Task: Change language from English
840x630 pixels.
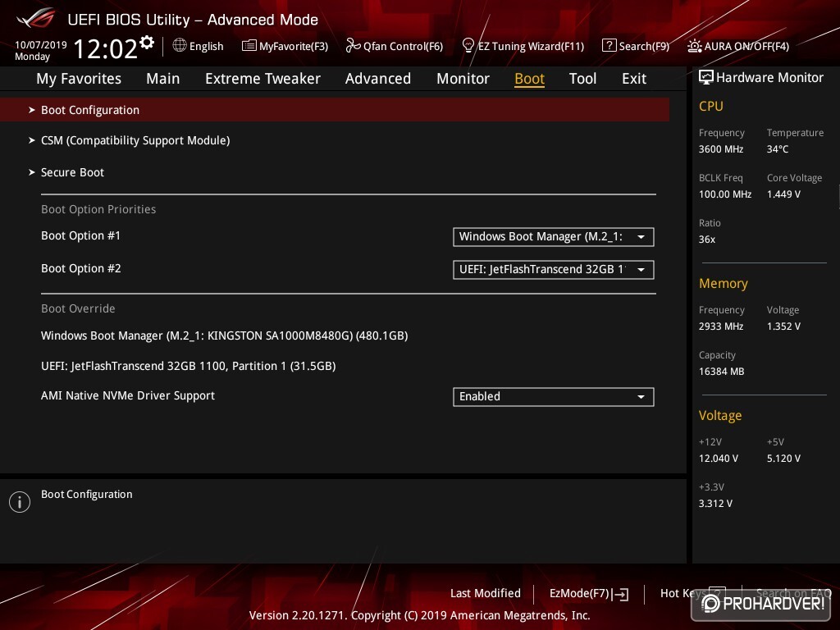Action: (x=206, y=46)
